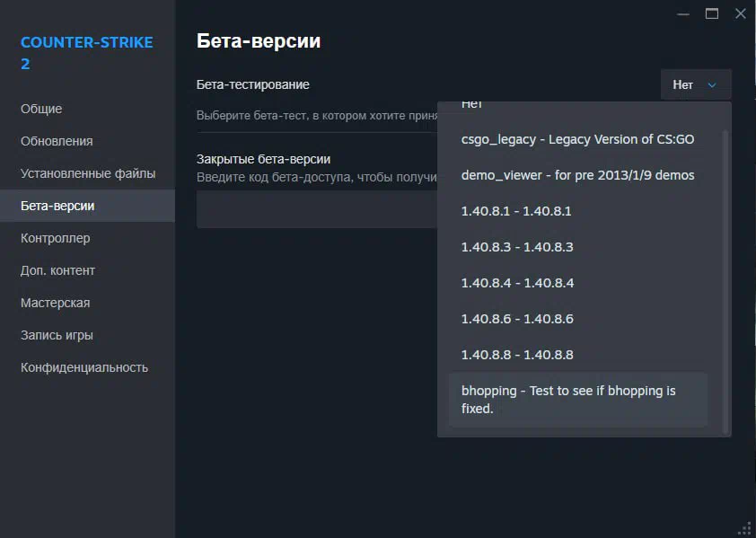Select beta branch 1.40.8.8
Screen dimensions: 756x538
point(578,355)
